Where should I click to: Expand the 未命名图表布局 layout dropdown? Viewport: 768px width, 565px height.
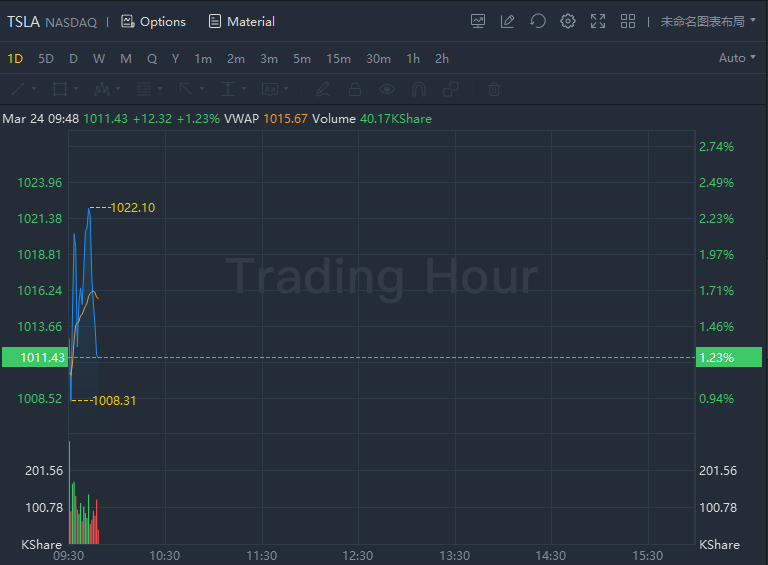coord(708,22)
